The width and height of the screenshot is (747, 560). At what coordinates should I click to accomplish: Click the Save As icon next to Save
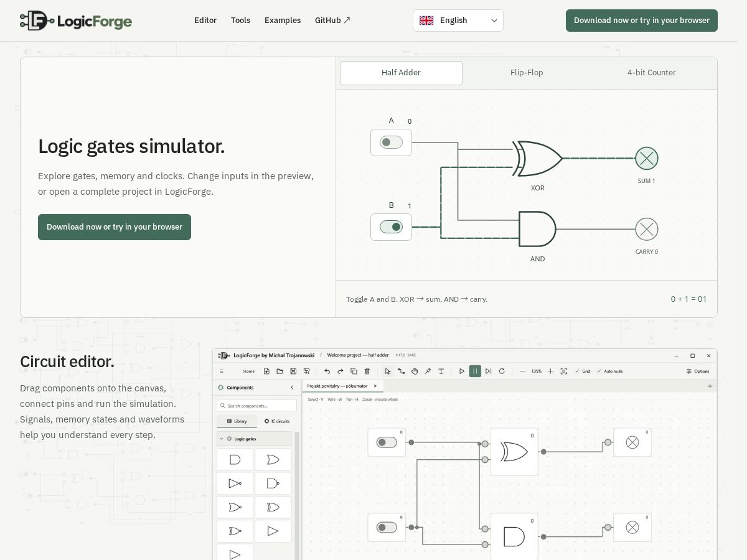click(306, 371)
